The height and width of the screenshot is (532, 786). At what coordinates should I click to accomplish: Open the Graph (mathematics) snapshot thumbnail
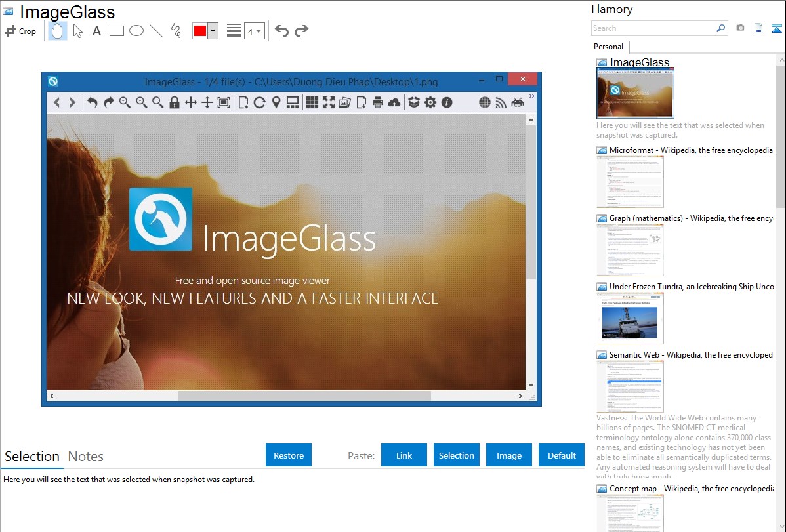(x=630, y=250)
